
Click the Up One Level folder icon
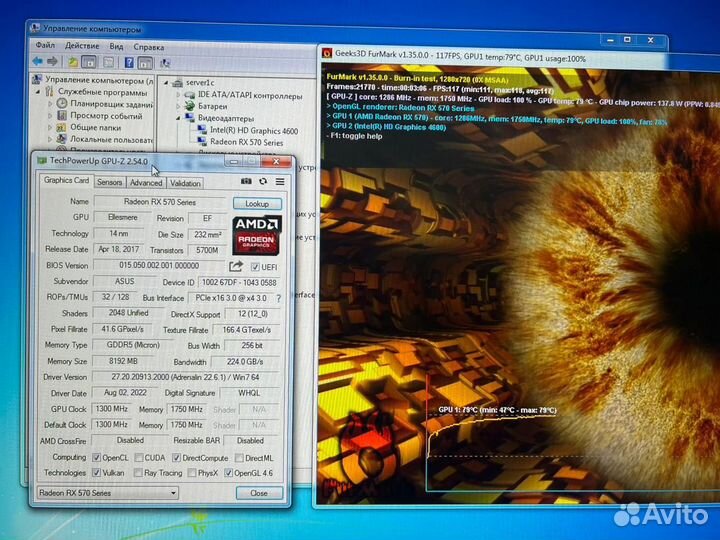click(73, 62)
